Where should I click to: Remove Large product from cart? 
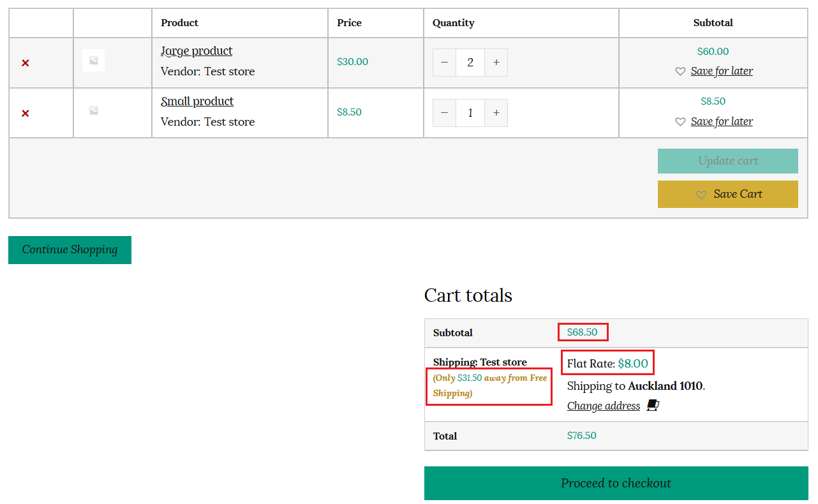(26, 63)
